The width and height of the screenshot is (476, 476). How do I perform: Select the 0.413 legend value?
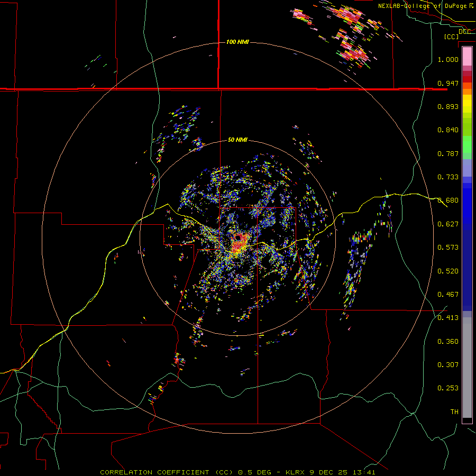pos(448,318)
